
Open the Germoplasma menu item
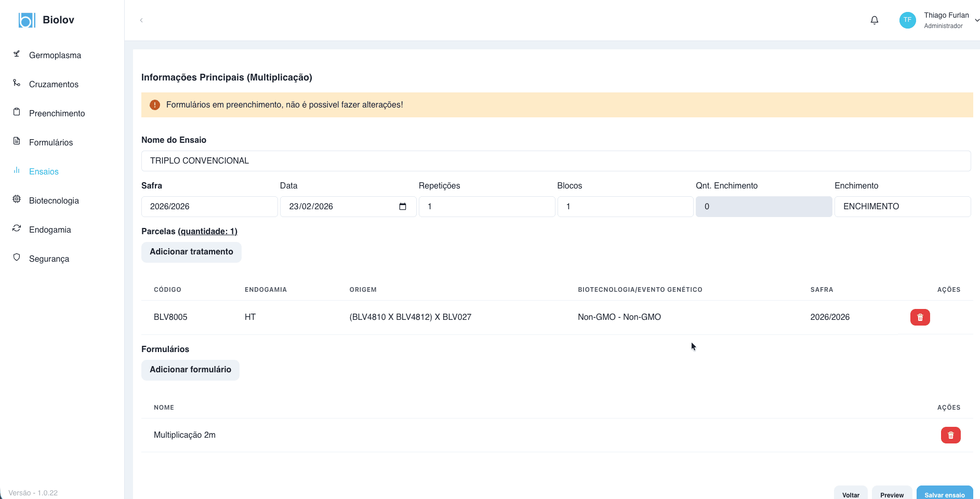click(x=55, y=55)
